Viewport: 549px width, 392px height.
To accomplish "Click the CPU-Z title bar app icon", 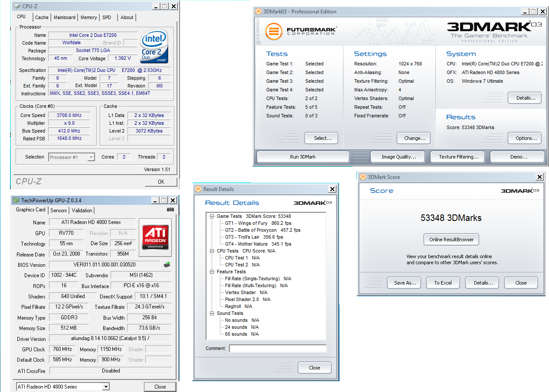I will (16, 6).
